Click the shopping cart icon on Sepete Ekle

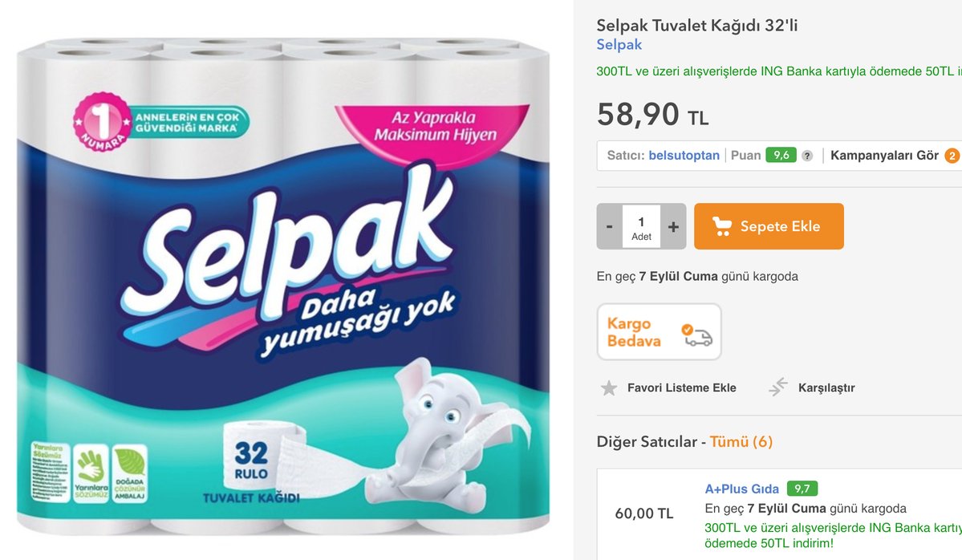point(721,227)
